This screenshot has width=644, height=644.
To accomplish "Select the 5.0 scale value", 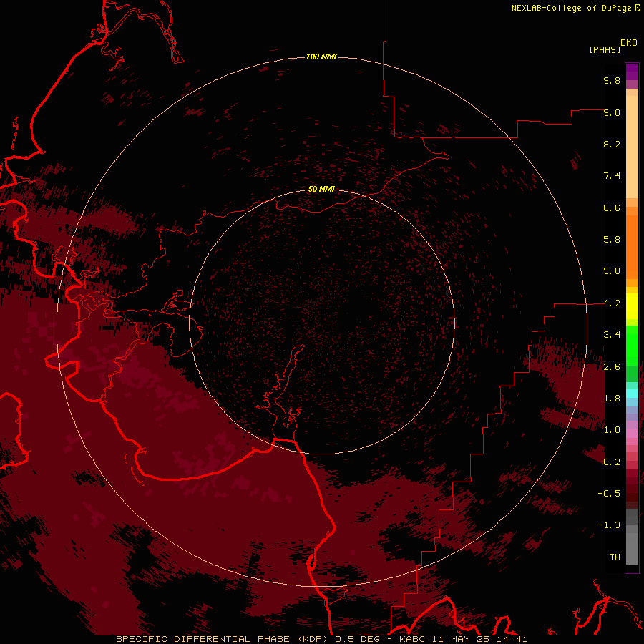I will (612, 271).
